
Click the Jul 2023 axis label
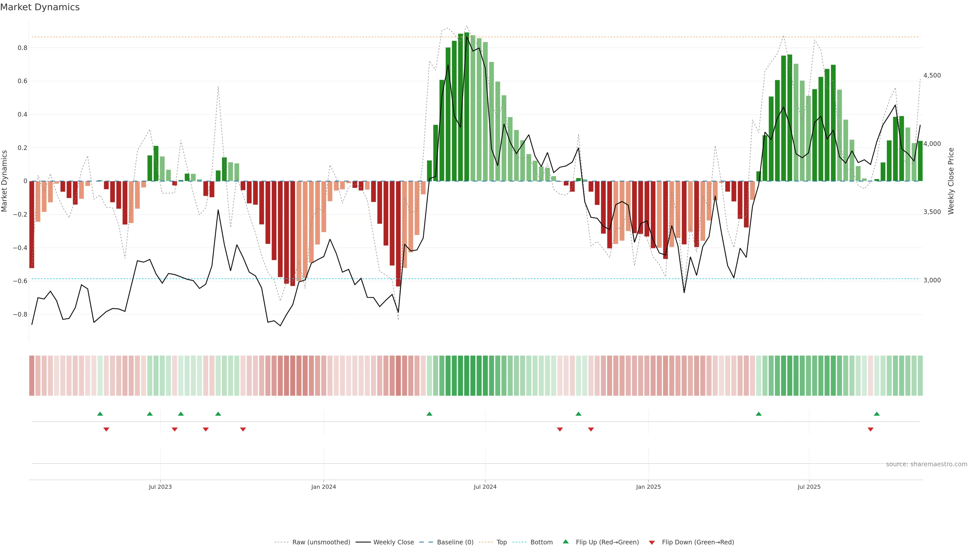(160, 487)
